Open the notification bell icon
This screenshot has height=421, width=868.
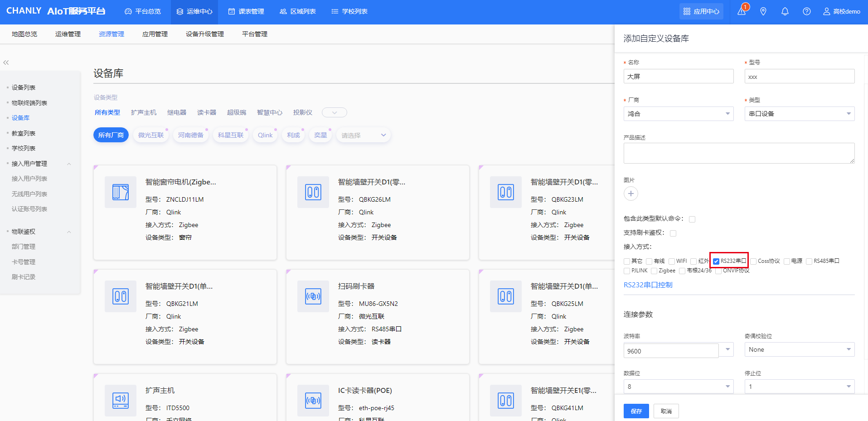pos(785,11)
